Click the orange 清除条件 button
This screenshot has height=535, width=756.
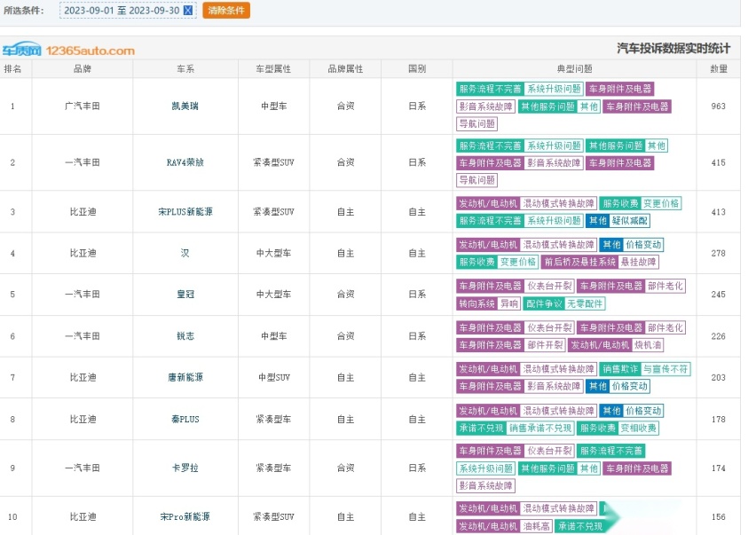tap(226, 10)
